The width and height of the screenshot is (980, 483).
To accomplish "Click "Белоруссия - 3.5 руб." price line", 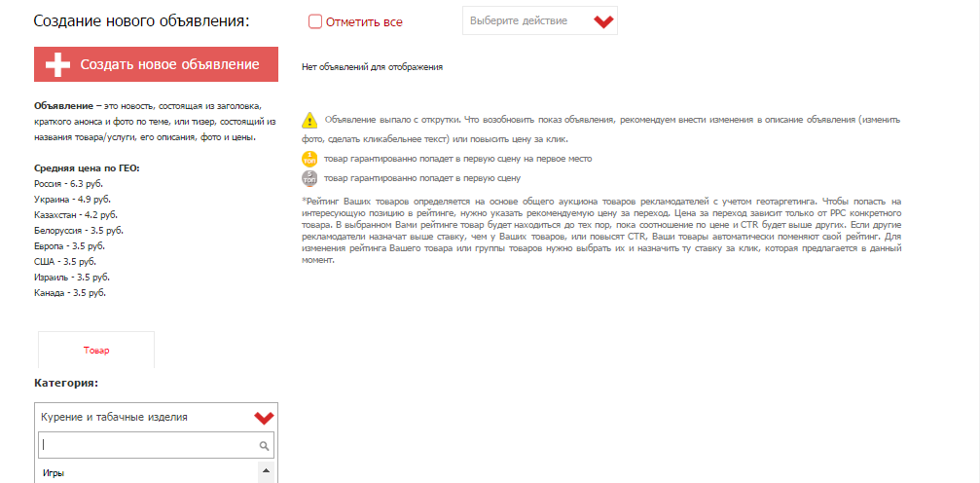I will [79, 231].
